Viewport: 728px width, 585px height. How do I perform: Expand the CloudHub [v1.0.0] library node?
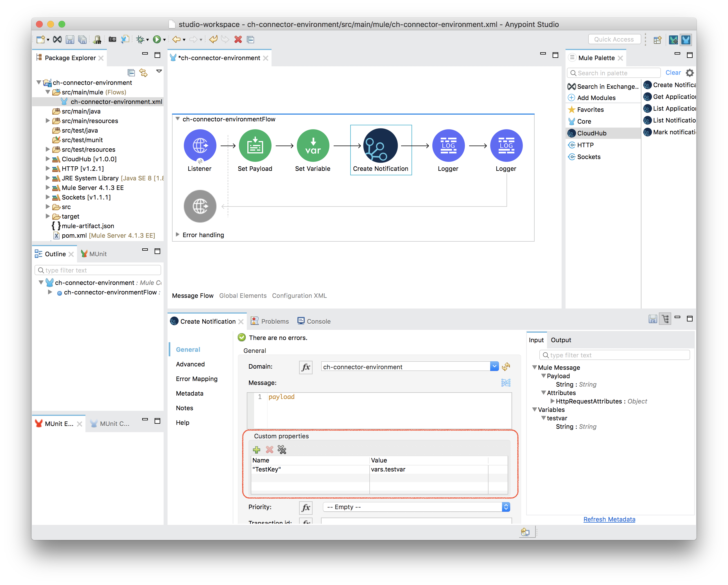(48, 159)
